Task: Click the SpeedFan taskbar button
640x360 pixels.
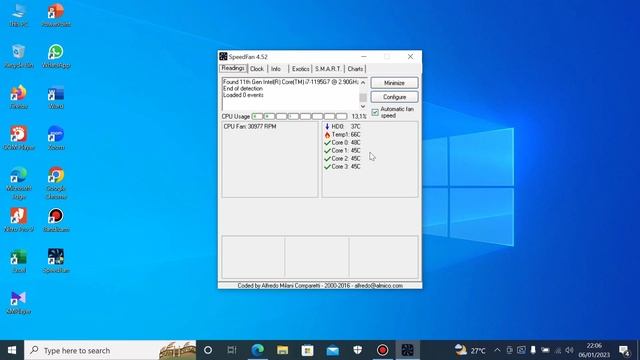Action: (407, 350)
